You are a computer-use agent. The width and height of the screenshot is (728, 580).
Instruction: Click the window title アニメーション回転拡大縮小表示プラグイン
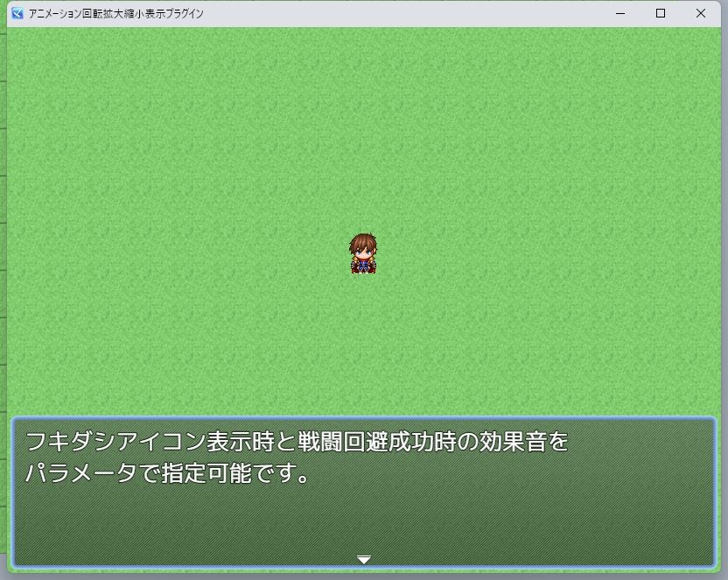point(115,14)
